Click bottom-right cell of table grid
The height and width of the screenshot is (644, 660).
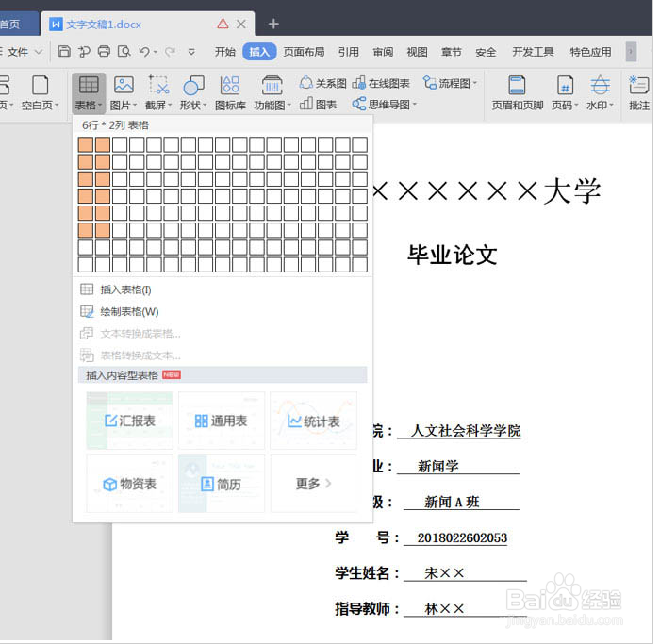pyautogui.click(x=360, y=265)
